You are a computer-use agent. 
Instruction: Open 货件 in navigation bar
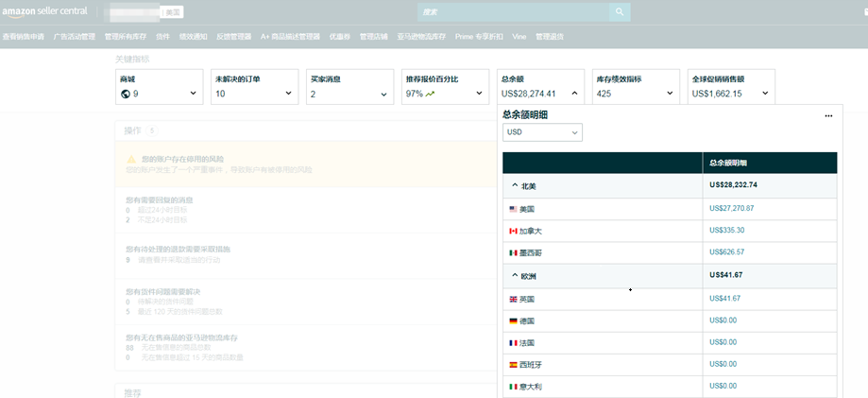162,37
